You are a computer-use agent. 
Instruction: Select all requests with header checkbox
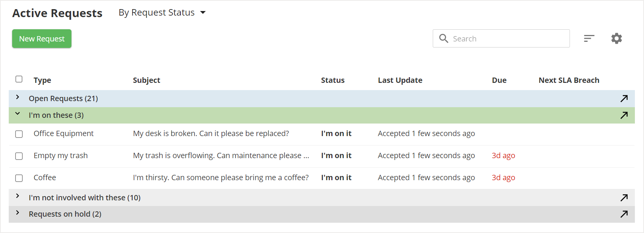[19, 79]
